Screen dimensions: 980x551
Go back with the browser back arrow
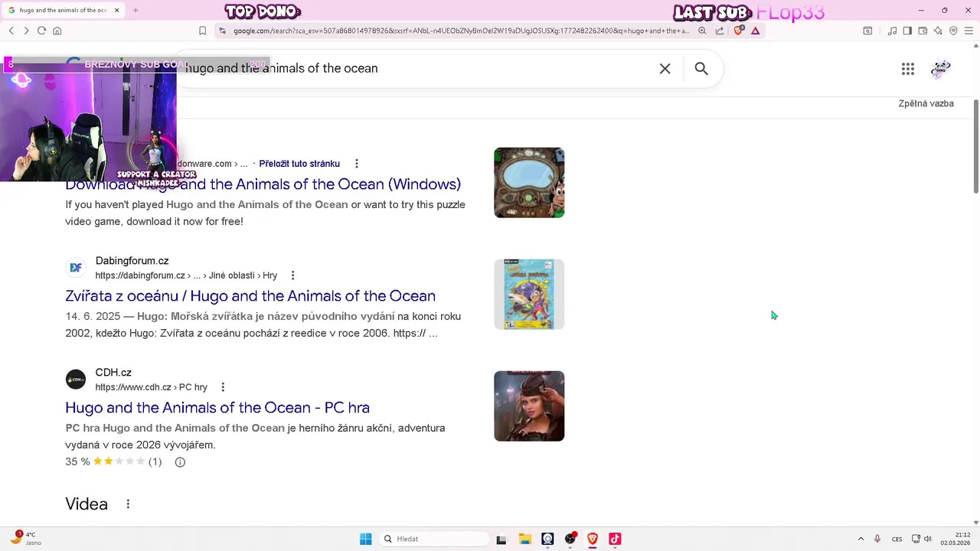tap(11, 31)
